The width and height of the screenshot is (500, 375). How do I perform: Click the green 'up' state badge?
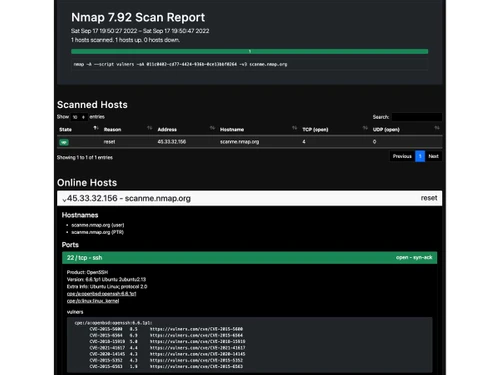click(x=64, y=142)
